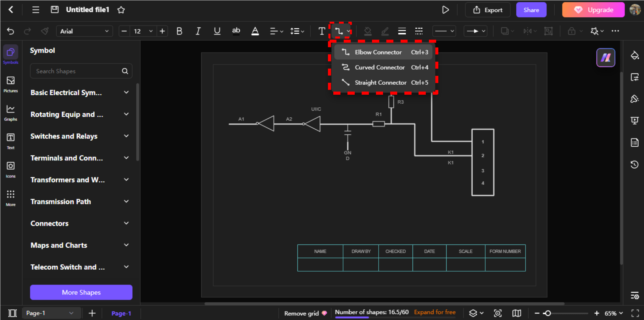The height and width of the screenshot is (320, 644).
Task: Open the Symbols sidebar panel
Action: pyautogui.click(x=11, y=55)
